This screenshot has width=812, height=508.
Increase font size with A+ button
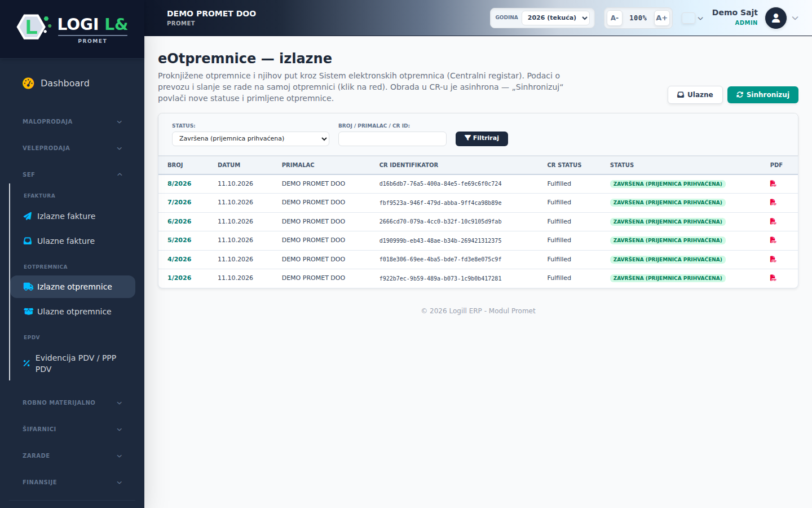(661, 18)
